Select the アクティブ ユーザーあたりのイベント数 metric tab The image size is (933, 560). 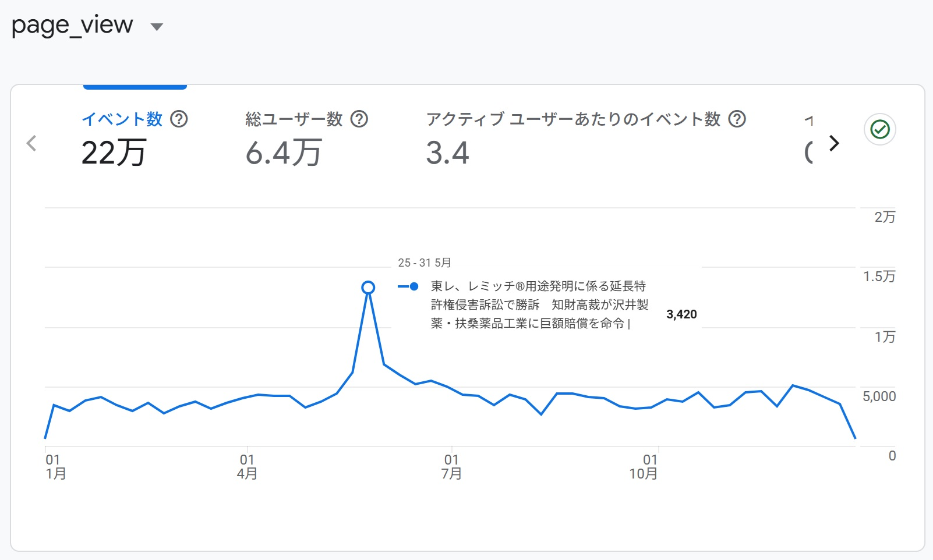(x=573, y=119)
